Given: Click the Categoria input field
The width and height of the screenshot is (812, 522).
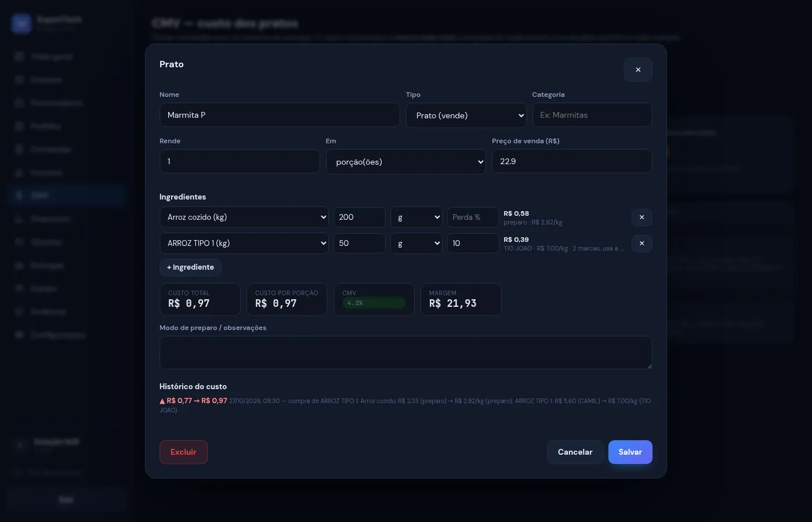Looking at the screenshot, I should coord(592,115).
